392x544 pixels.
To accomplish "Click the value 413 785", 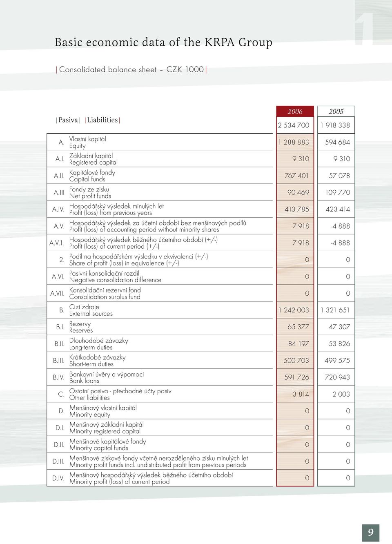I will [x=297, y=209].
